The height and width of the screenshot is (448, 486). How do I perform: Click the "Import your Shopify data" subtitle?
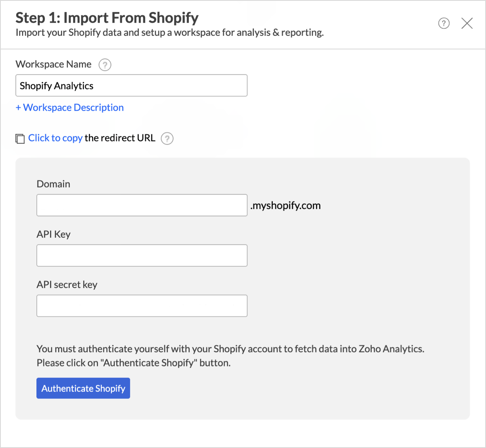pyautogui.click(x=170, y=33)
